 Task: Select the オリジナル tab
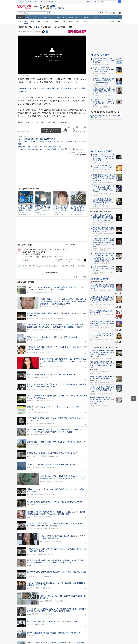(60, 17)
